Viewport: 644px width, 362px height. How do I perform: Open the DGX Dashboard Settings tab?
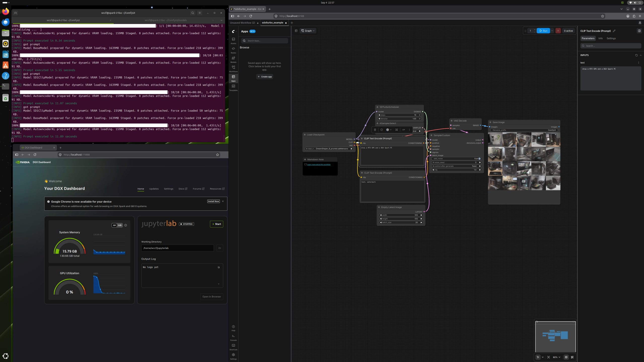[x=169, y=189]
